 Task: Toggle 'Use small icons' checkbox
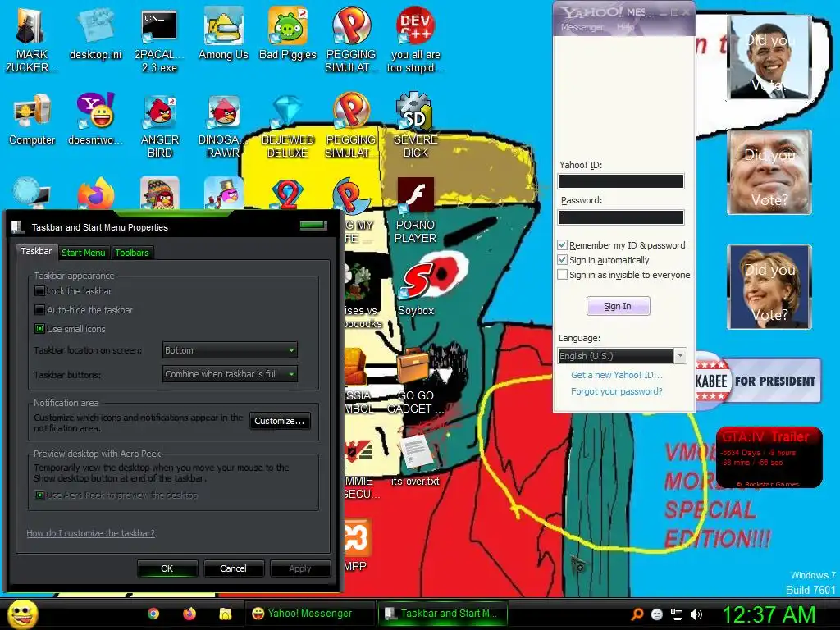coord(39,329)
